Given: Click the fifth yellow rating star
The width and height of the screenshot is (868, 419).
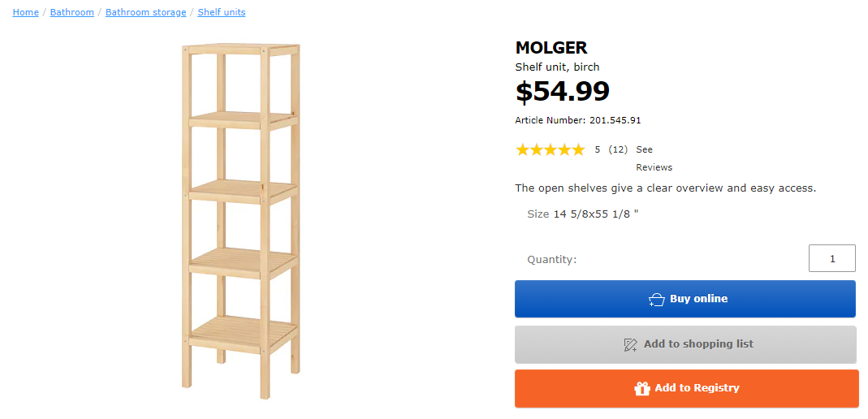Looking at the screenshot, I should point(577,149).
